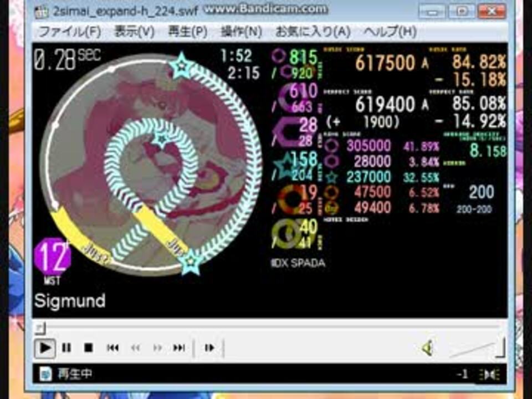Click the seek bar thumb

coord(40,328)
